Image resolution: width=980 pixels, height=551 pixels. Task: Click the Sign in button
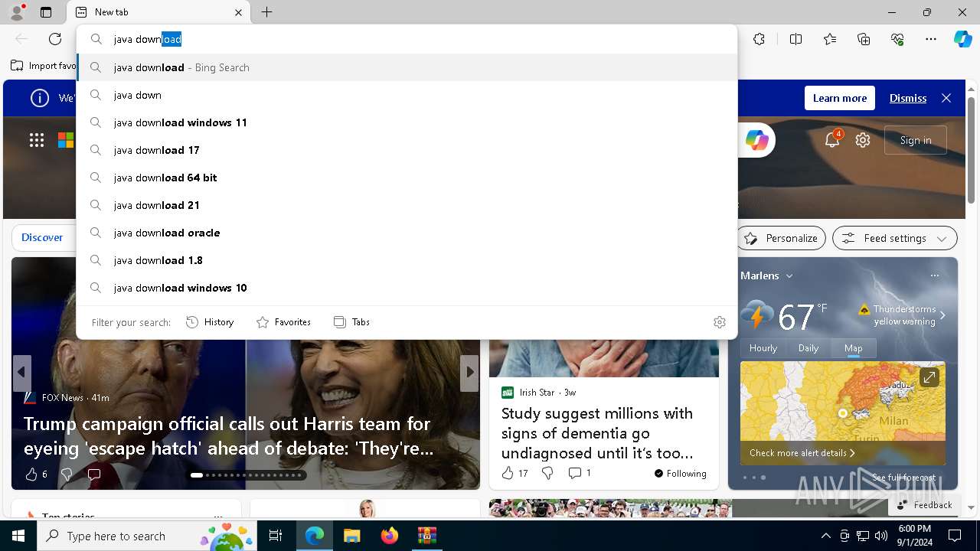click(x=916, y=140)
